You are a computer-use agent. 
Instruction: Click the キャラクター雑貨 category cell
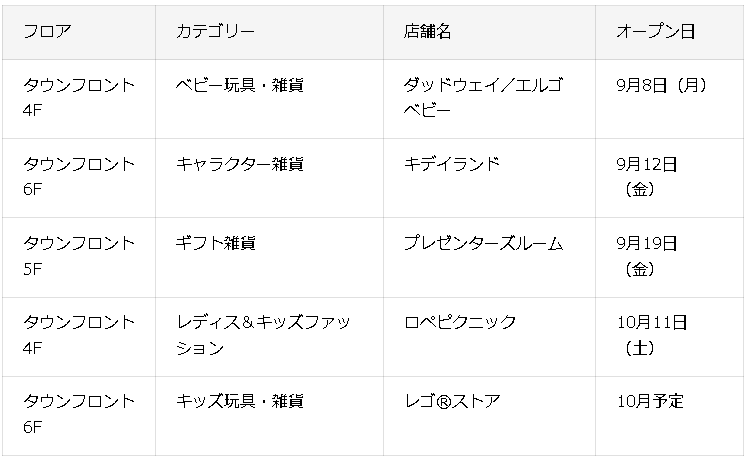269,178
